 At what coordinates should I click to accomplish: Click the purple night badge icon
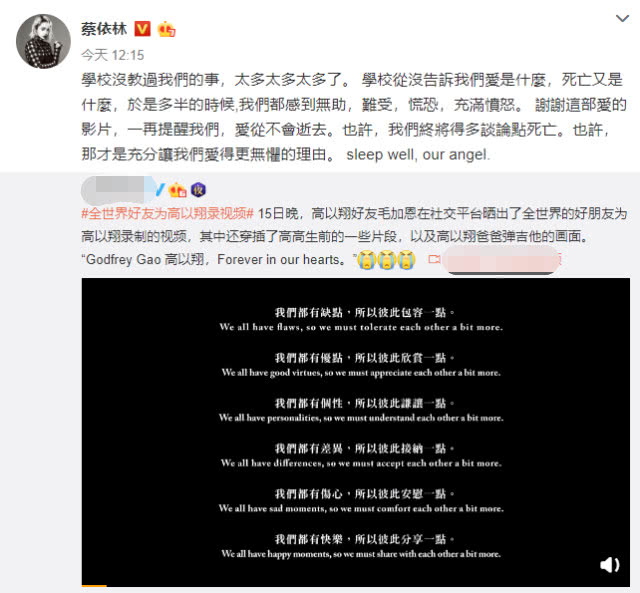[198, 190]
